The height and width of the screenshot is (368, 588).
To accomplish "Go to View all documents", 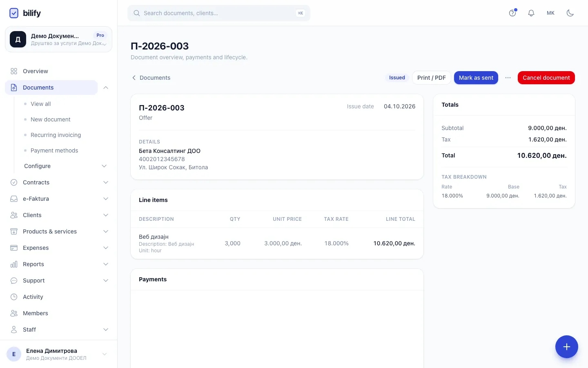I will 41,104.
